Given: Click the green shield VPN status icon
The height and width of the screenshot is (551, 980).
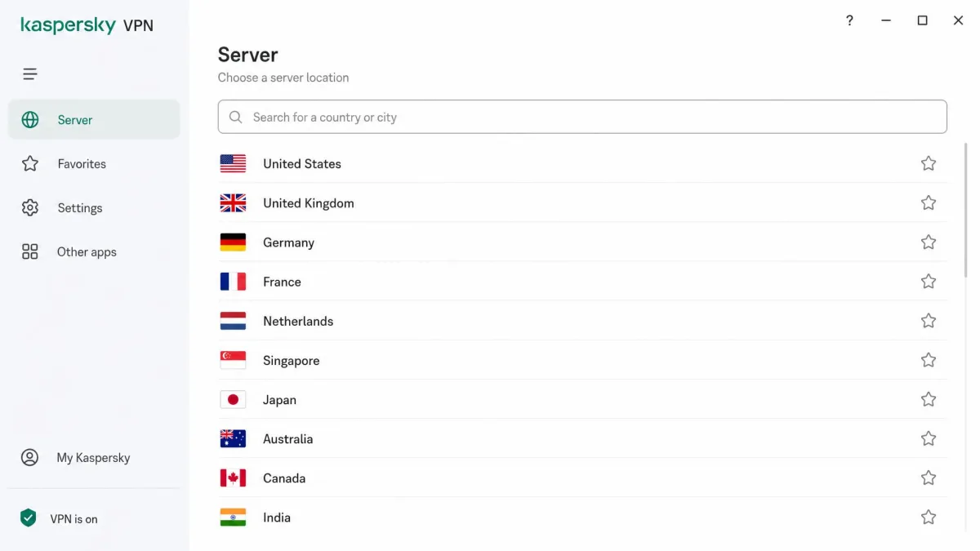Looking at the screenshot, I should [x=29, y=518].
